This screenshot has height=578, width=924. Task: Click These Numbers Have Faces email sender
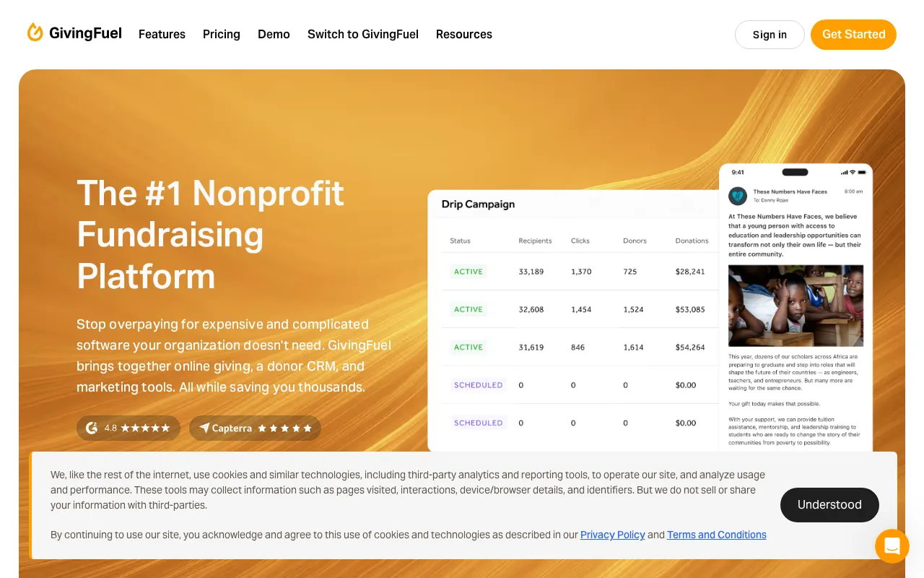[x=790, y=192]
